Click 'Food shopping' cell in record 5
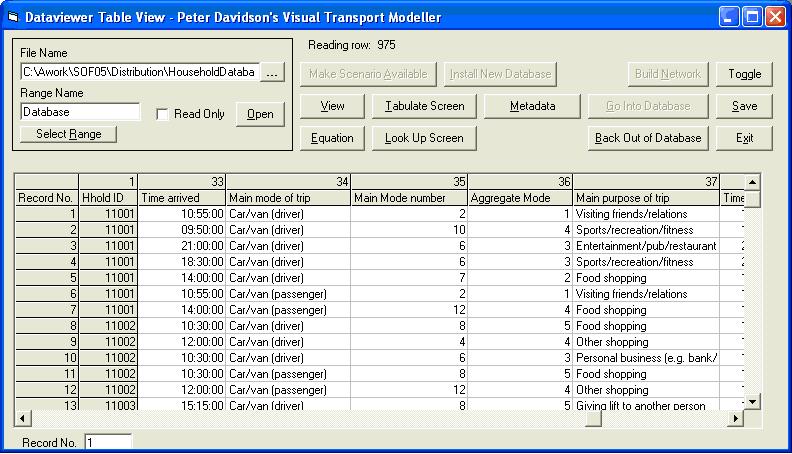792x454 pixels. [x=646, y=278]
